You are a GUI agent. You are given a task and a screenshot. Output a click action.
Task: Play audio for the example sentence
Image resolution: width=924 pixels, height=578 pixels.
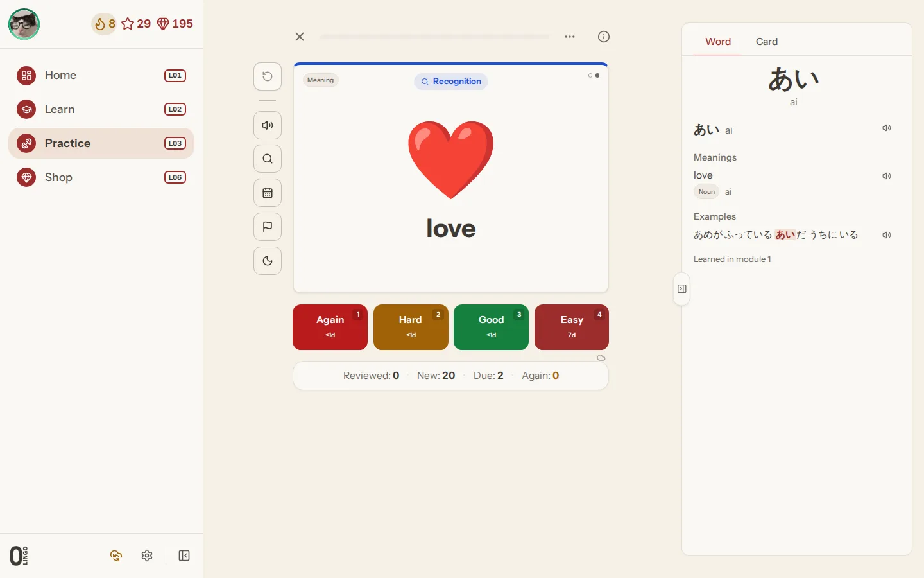point(887,235)
